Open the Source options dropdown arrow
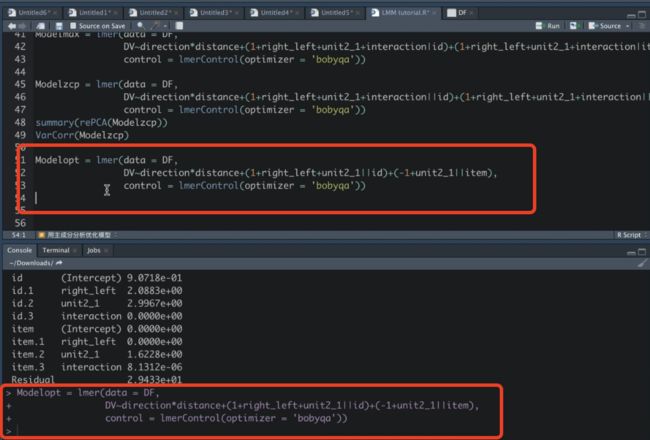650x440 pixels. point(628,26)
